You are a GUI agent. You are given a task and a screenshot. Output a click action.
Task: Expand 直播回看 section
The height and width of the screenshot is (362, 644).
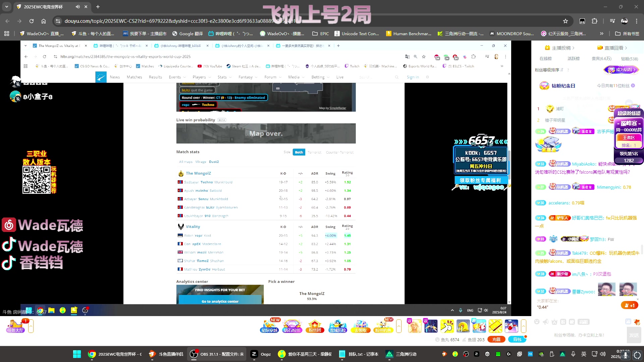point(612,48)
